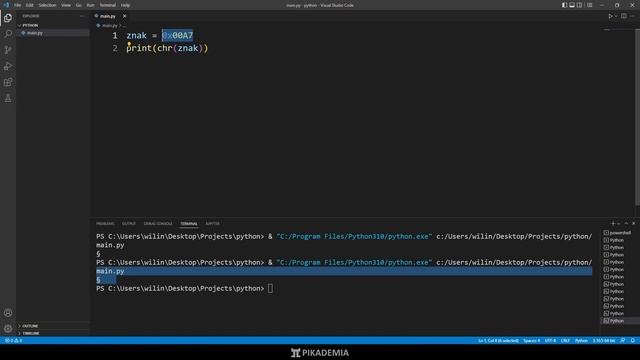Close the main.py editor tab
This screenshot has width=640, height=360.
click(124, 16)
